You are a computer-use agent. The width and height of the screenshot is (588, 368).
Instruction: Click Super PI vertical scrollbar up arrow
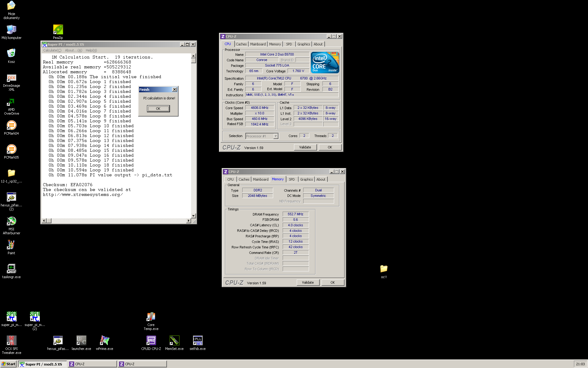point(194,56)
